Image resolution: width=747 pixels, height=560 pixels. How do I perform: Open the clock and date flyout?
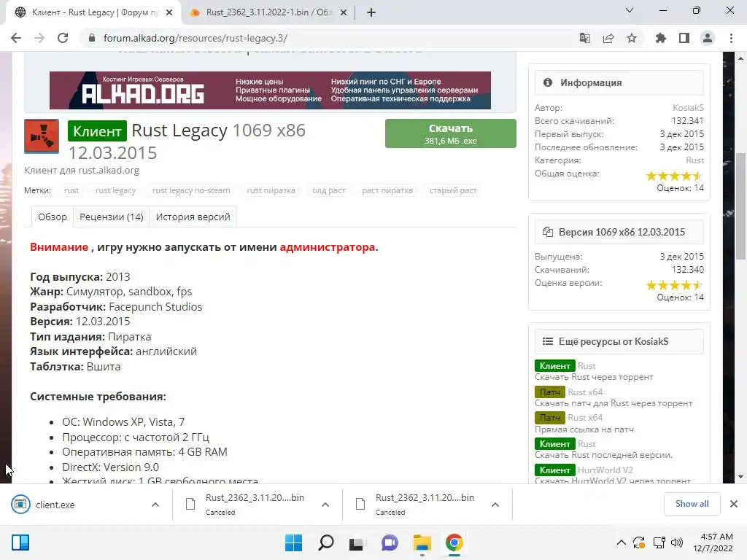tap(713, 542)
